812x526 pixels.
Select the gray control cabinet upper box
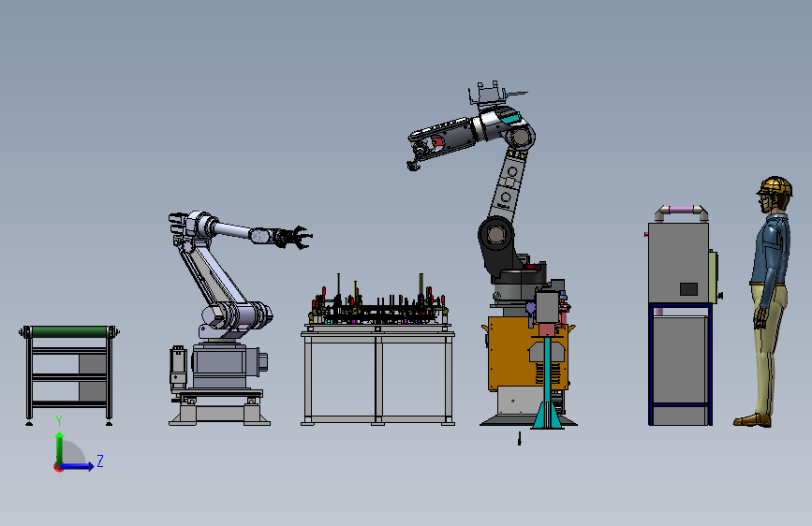click(678, 263)
